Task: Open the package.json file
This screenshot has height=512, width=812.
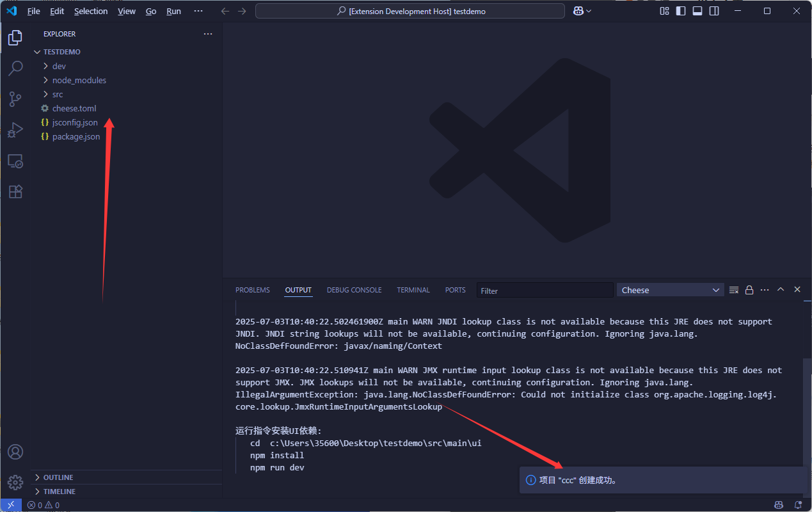Action: coord(126,136)
